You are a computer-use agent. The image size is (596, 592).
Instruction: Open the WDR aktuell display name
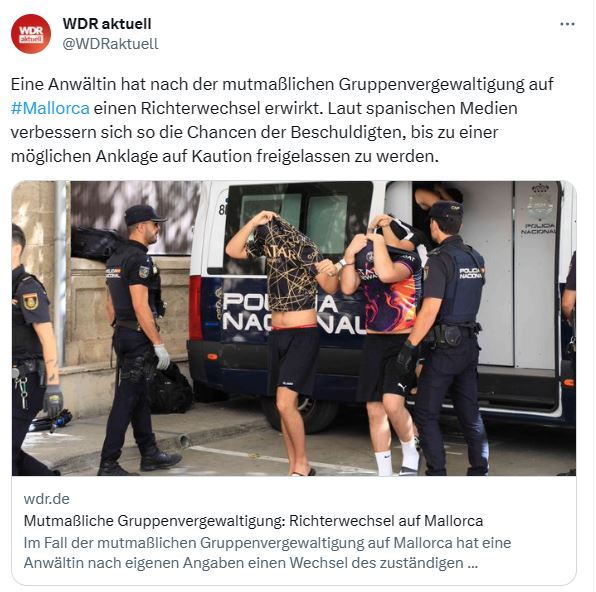[x=107, y=24]
